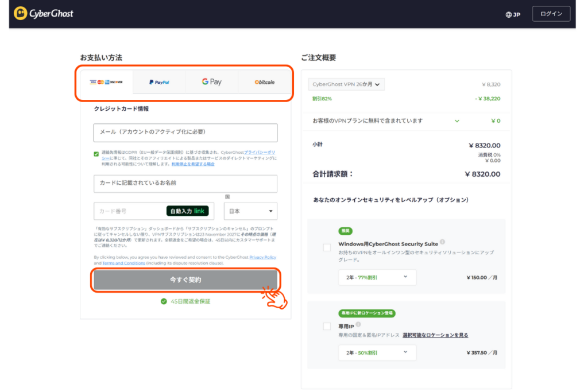
Task: Toggle the GDPR marketing consent checkbox
Action: point(96,154)
